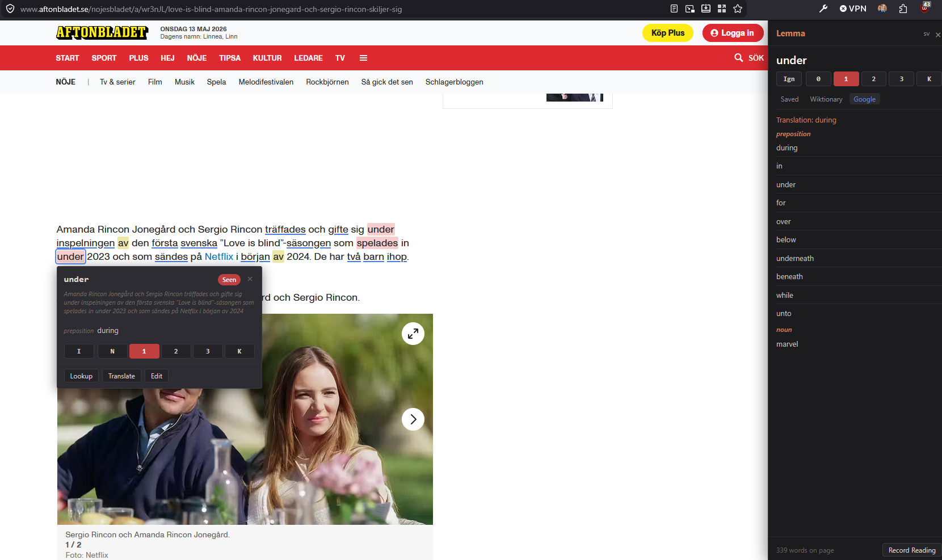Open the VPN indicator
The width and height of the screenshot is (942, 560).
[853, 9]
